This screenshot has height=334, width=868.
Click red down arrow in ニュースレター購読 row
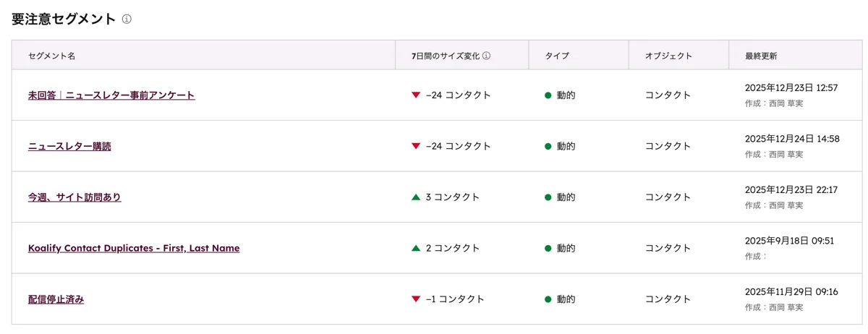[x=415, y=146]
